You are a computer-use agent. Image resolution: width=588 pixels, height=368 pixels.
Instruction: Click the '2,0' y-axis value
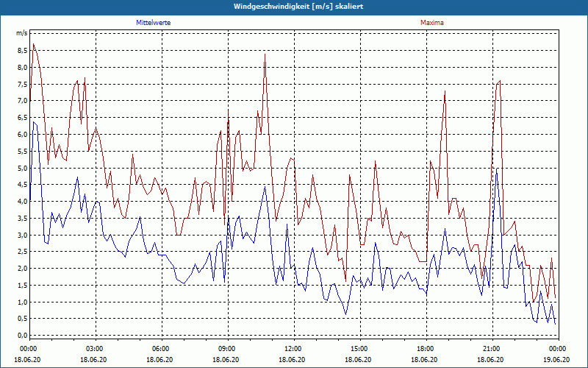pyautogui.click(x=23, y=269)
